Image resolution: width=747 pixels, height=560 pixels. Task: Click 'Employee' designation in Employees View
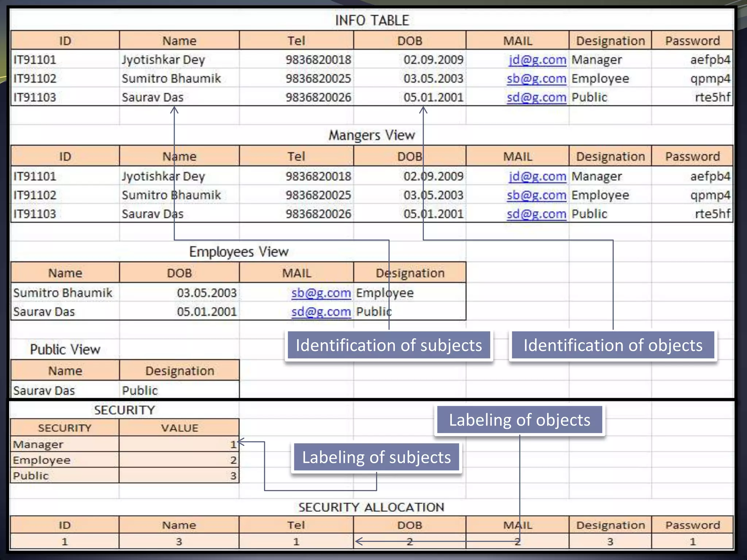(x=385, y=293)
